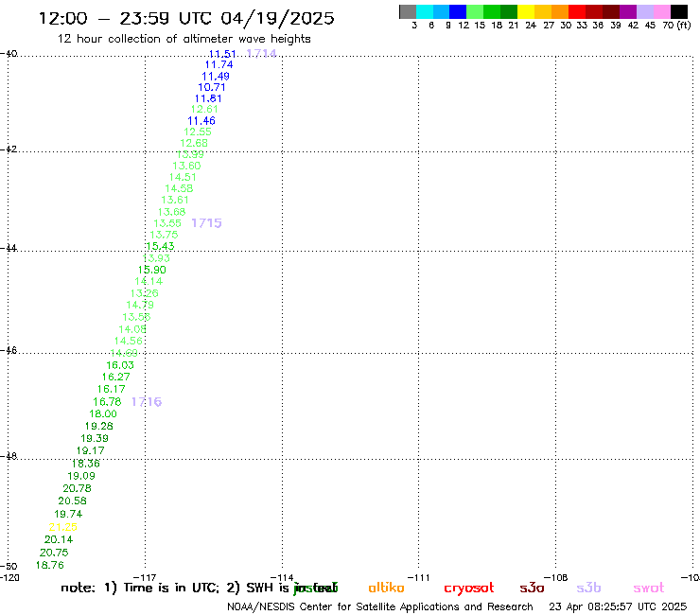This screenshot has height=615, width=700.
Task: Click the 18.76 wave height value
Action: tap(49, 566)
